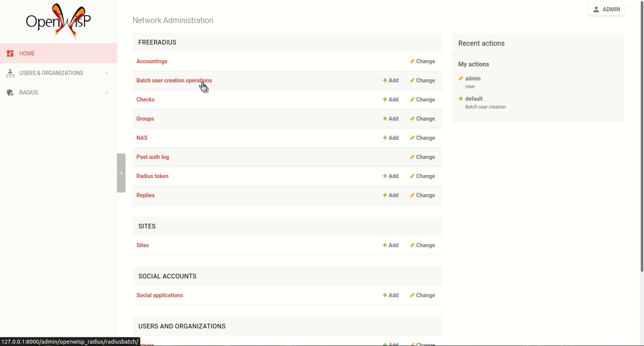Open the Sites link
This screenshot has height=346, width=644.
(143, 245)
